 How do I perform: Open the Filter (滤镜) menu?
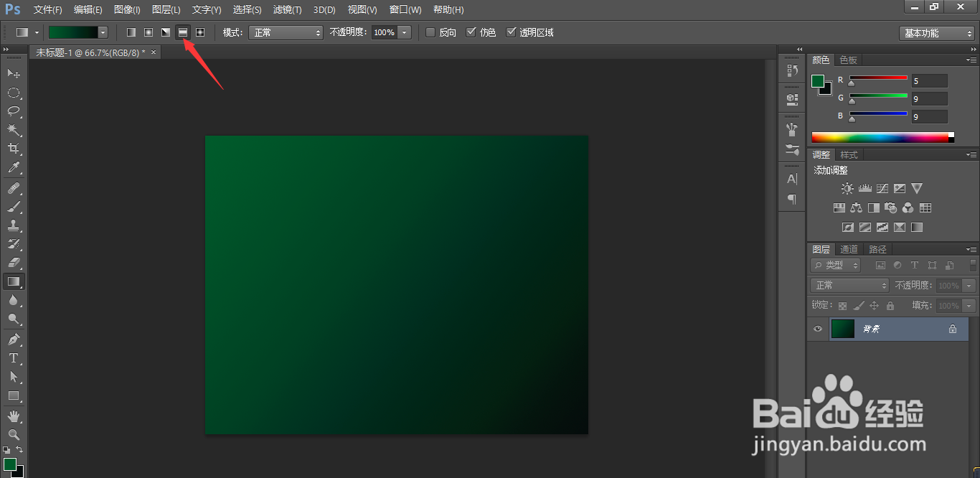287,10
